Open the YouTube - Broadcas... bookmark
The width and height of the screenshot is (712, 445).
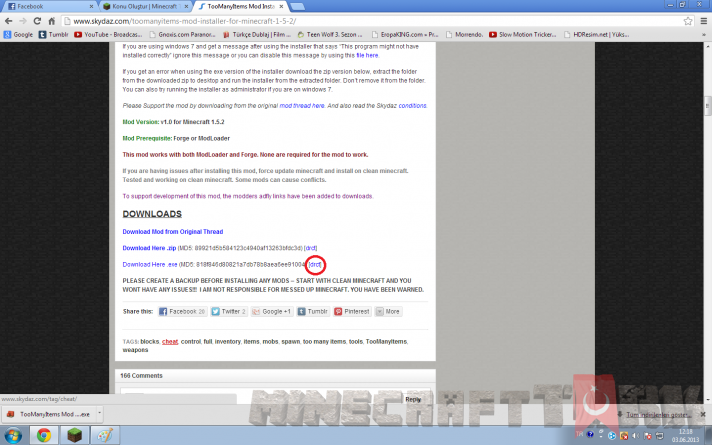click(109, 35)
